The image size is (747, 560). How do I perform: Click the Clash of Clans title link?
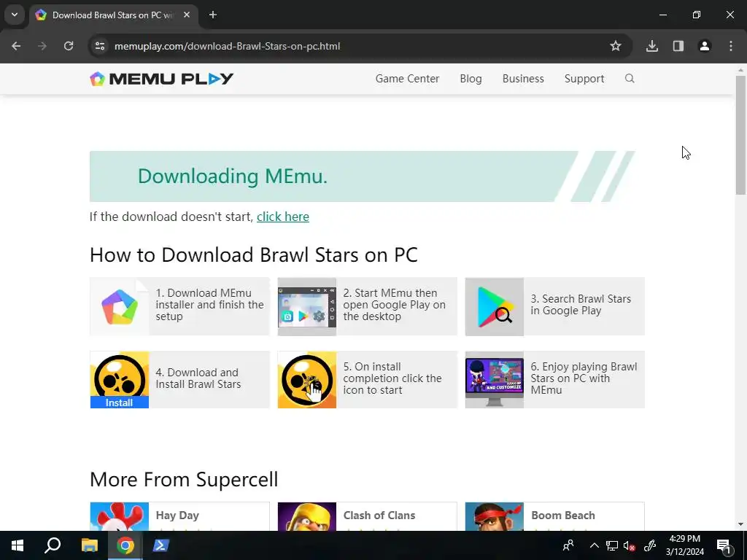coord(379,516)
